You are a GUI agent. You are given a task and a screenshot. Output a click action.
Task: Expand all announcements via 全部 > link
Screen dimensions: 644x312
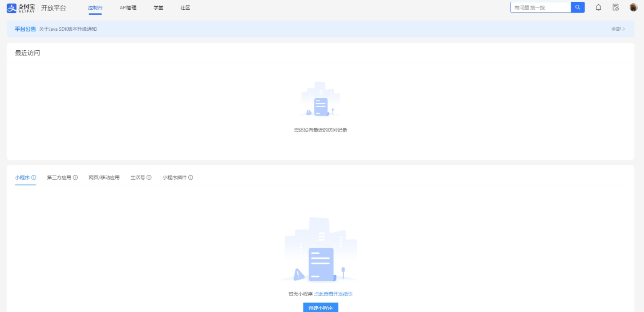pyautogui.click(x=618, y=29)
